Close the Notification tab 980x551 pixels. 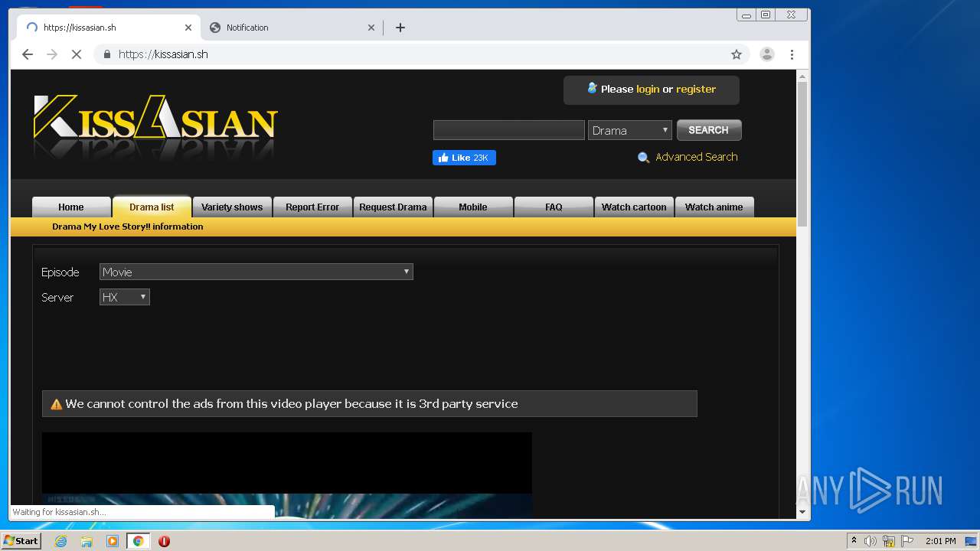[x=371, y=28]
